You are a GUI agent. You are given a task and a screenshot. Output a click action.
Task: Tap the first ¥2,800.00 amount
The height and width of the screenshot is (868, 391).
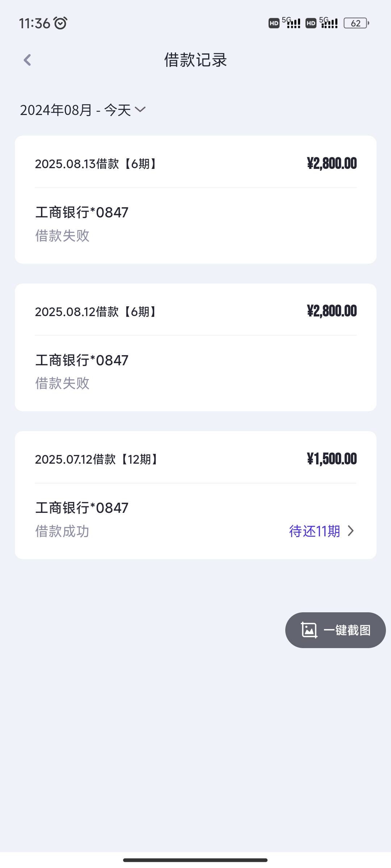click(x=332, y=163)
